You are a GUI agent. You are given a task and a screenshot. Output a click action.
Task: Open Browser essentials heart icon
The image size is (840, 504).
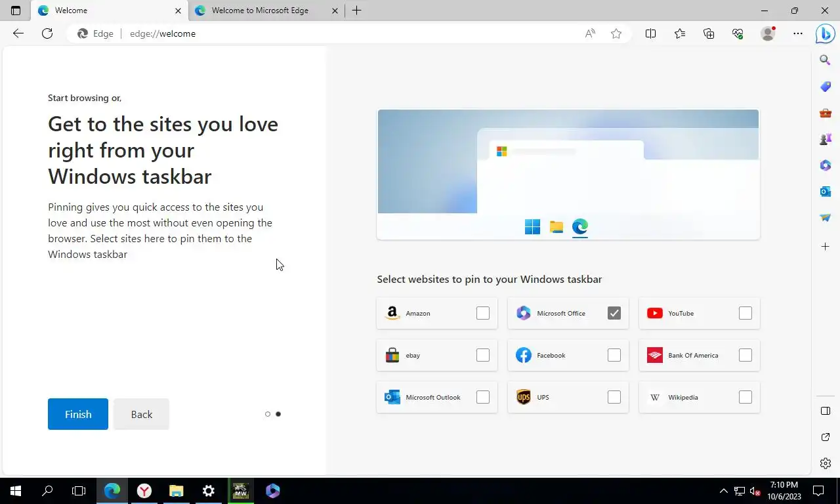pos(738,33)
